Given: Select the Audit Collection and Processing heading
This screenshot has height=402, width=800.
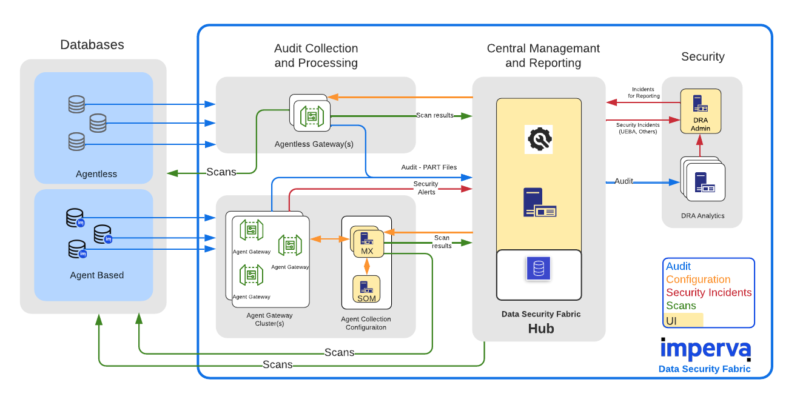Looking at the screenshot, I should coord(316,57).
